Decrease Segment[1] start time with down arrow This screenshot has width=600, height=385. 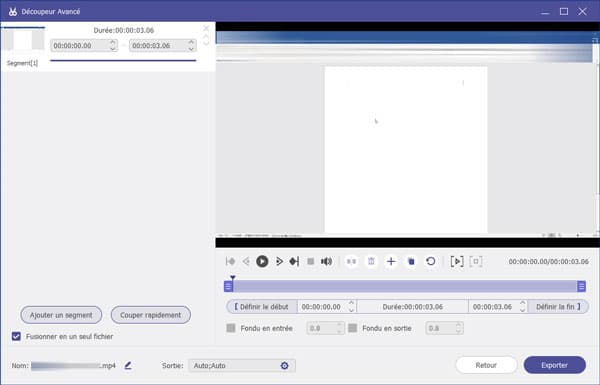[x=113, y=48]
